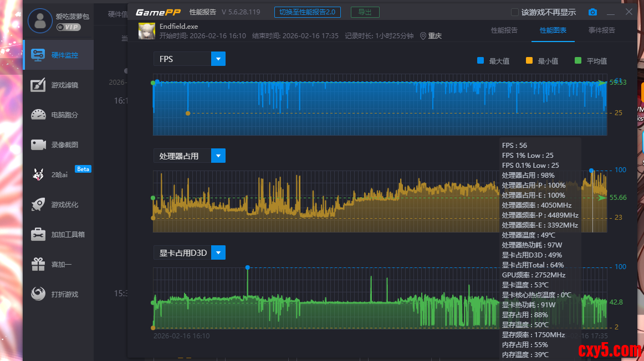Switch to the 事件报告 tab
The height and width of the screenshot is (361, 644).
pyautogui.click(x=601, y=30)
